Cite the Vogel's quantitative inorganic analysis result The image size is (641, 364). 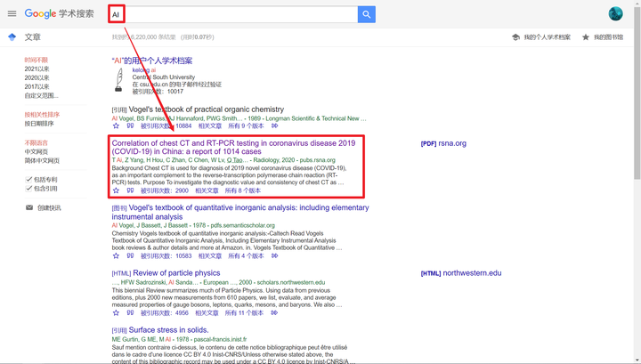click(130, 255)
